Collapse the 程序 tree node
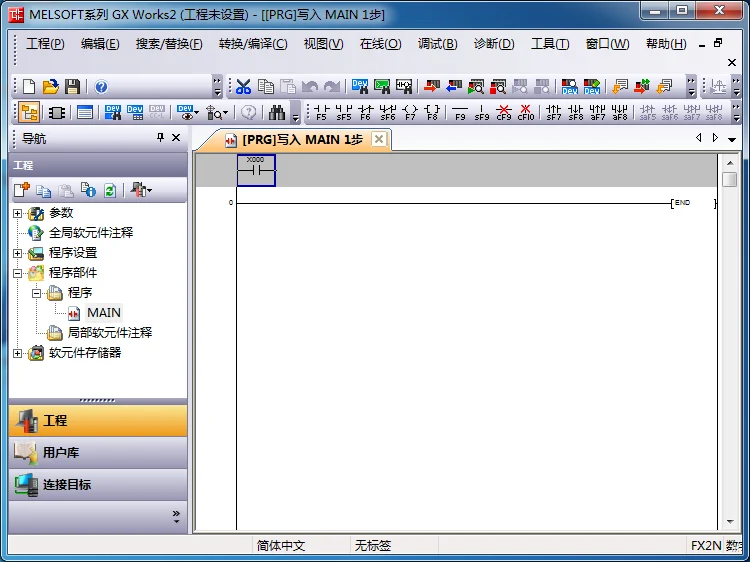Screen dimensions: 750x562 (x=37, y=293)
